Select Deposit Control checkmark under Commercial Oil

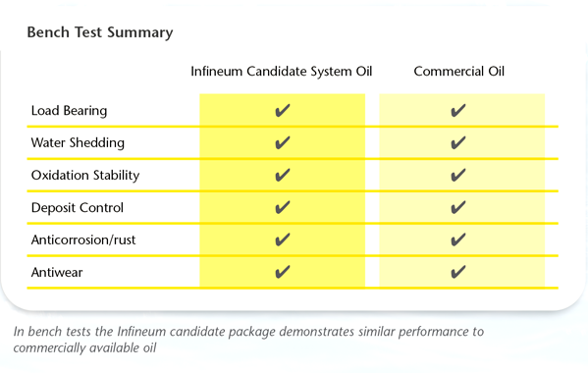[x=458, y=207]
